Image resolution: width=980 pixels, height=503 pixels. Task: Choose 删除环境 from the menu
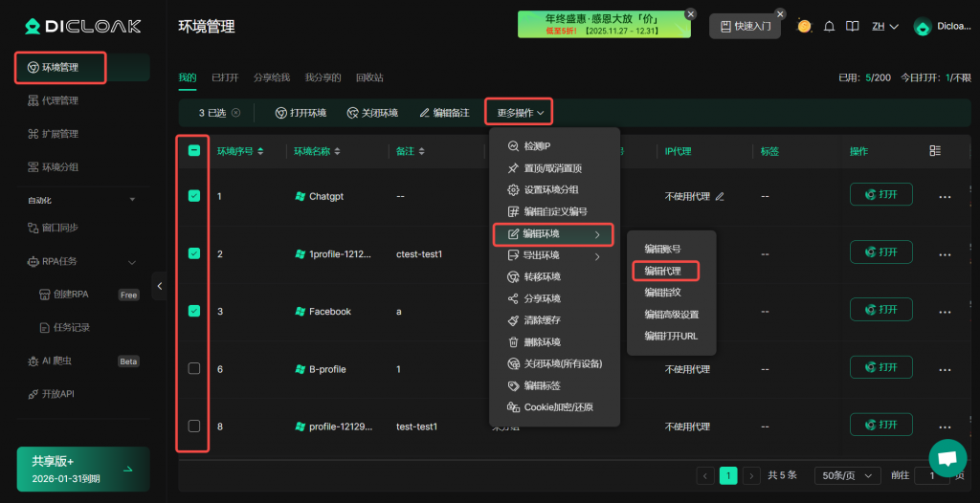[542, 342]
